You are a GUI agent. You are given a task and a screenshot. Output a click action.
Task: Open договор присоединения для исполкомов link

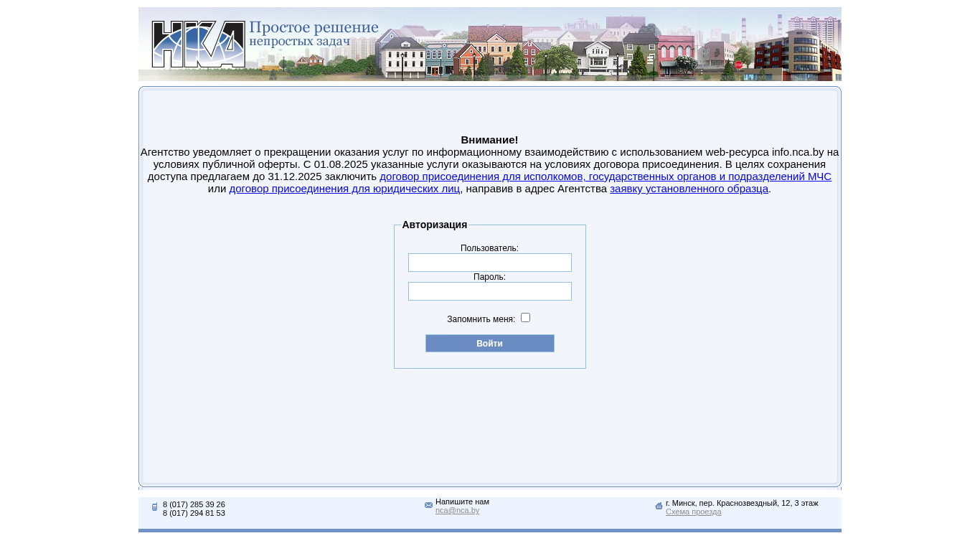coord(606,176)
